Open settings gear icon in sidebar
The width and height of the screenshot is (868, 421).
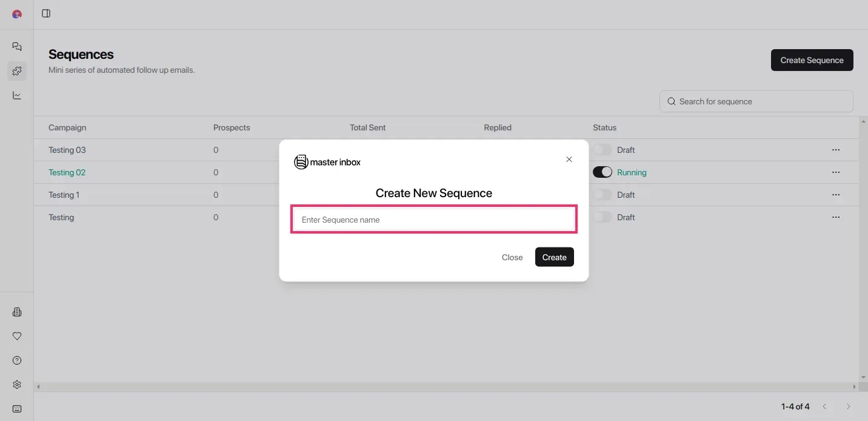[x=17, y=385]
